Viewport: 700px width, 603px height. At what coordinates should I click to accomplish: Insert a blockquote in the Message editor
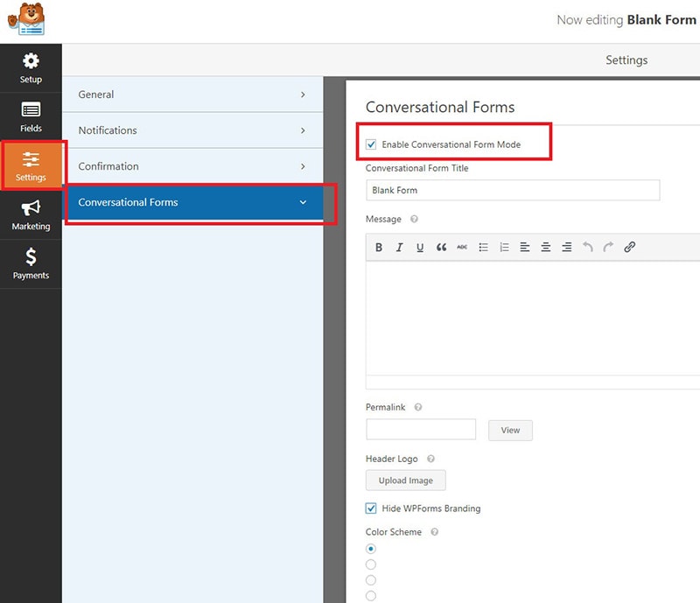tap(441, 247)
